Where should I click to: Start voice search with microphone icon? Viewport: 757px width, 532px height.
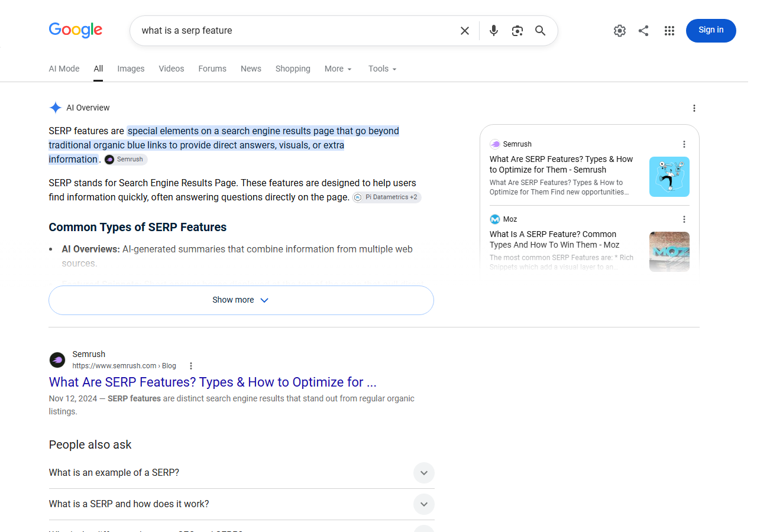pos(494,31)
